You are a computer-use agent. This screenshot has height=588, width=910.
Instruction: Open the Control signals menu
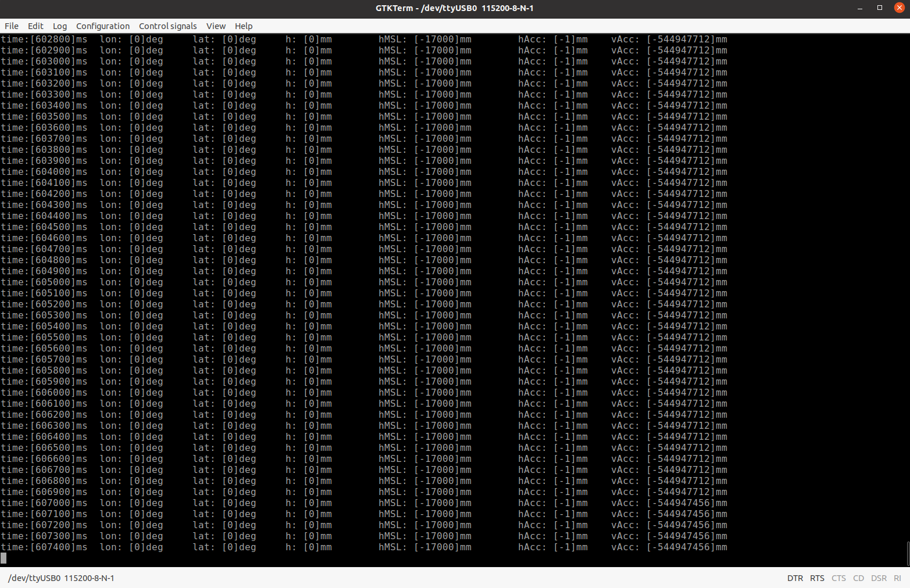click(167, 26)
